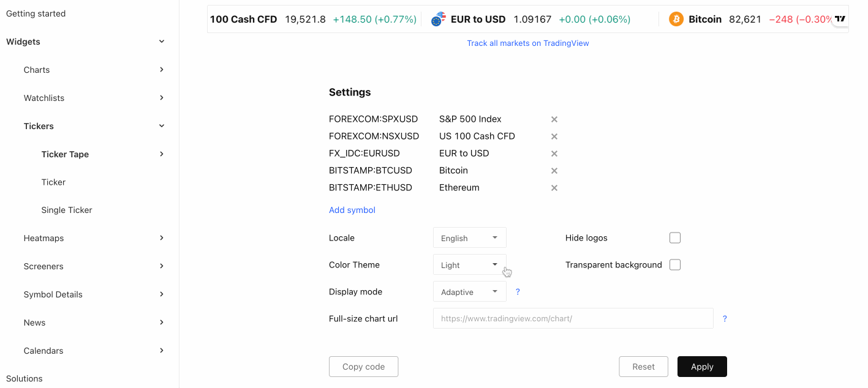Expand the Symbol Details sidebar group
The image size is (868, 388).
tap(162, 294)
